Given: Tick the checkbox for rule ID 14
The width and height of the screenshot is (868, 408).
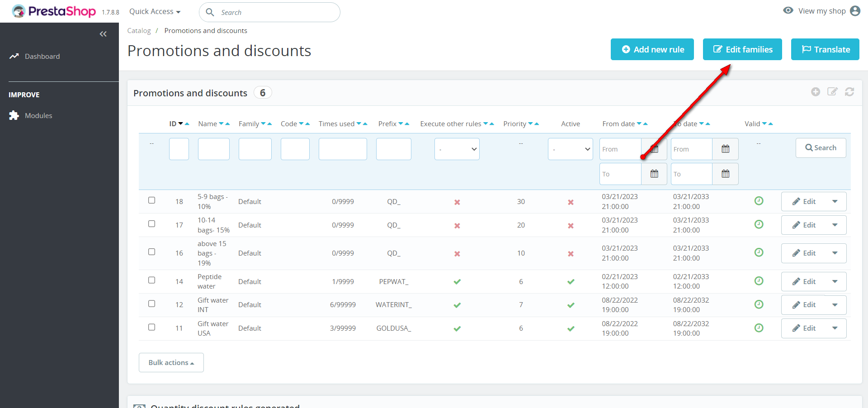Looking at the screenshot, I should [x=152, y=280].
